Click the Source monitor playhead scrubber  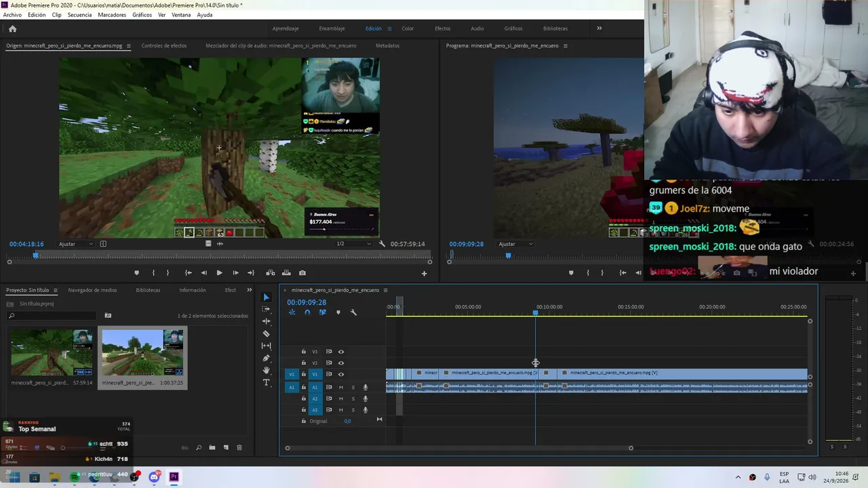[36, 255]
